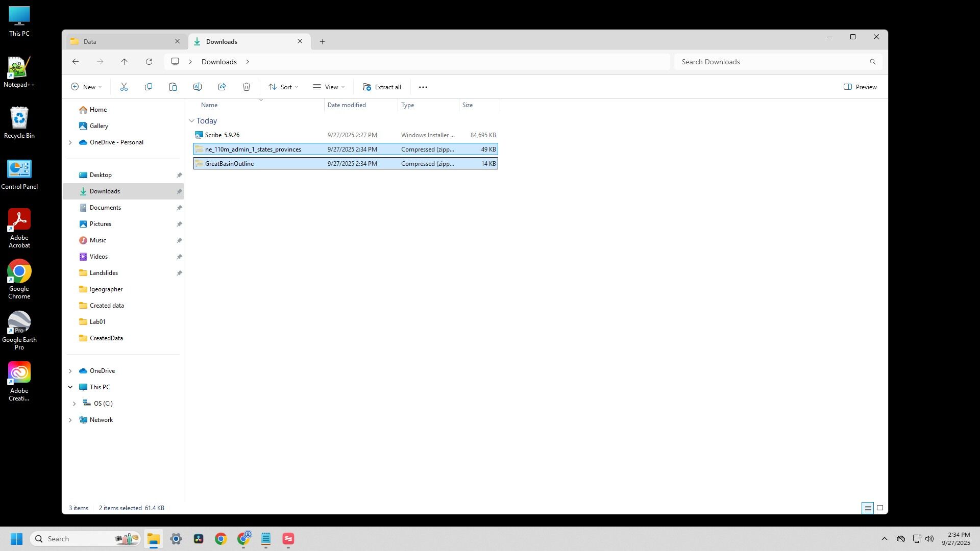
Task: Open the See more ellipsis menu
Action: (423, 87)
